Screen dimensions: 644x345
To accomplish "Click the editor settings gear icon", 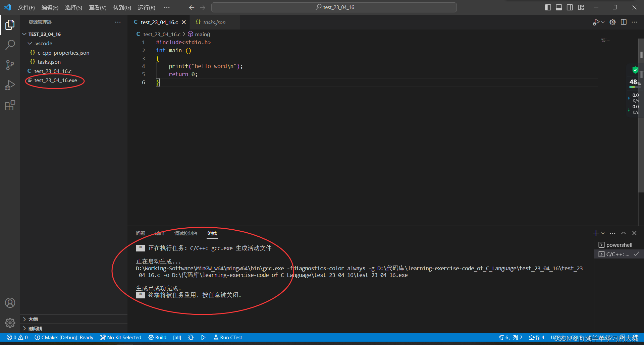I will [x=612, y=22].
